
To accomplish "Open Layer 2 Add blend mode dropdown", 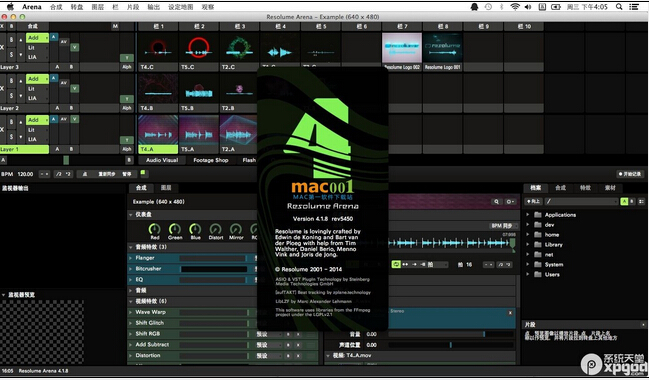I will (37, 79).
